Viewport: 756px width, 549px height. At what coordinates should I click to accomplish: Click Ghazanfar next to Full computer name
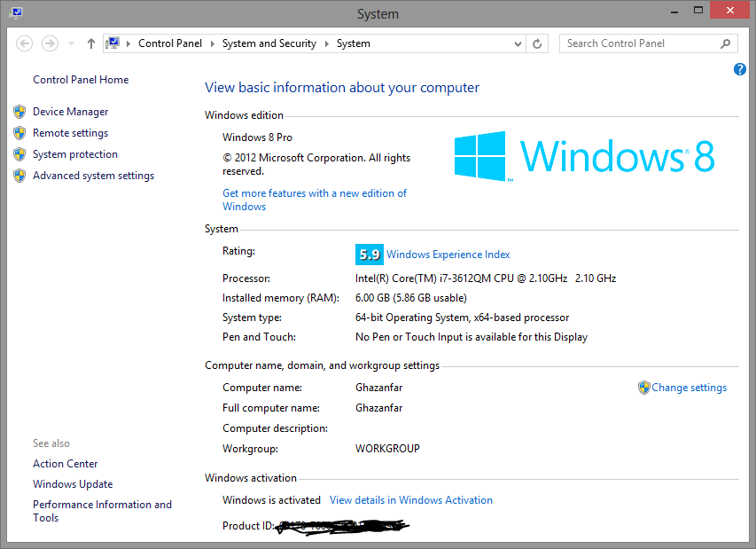378,408
